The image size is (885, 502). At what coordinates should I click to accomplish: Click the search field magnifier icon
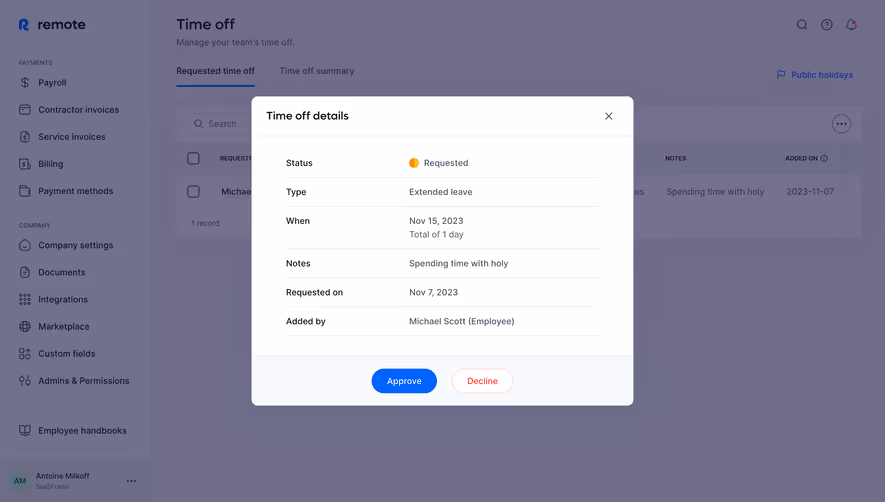tap(198, 124)
